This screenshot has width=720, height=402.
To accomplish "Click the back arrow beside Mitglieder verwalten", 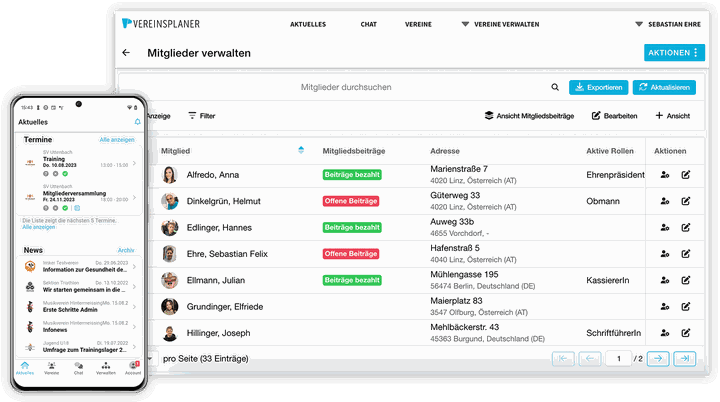I will point(126,53).
